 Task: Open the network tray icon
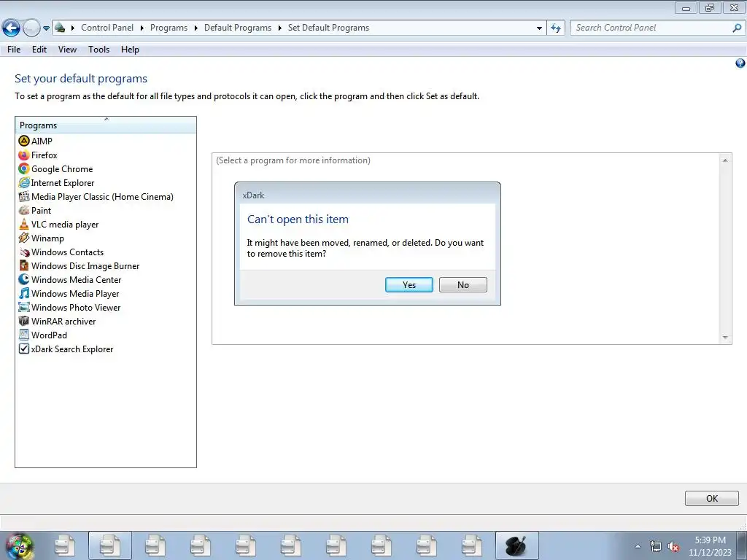656,546
